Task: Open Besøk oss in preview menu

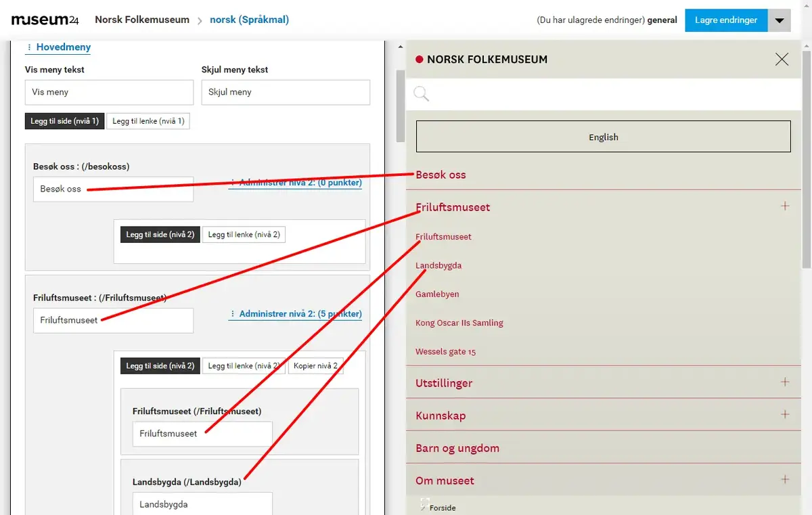Action: click(x=441, y=175)
